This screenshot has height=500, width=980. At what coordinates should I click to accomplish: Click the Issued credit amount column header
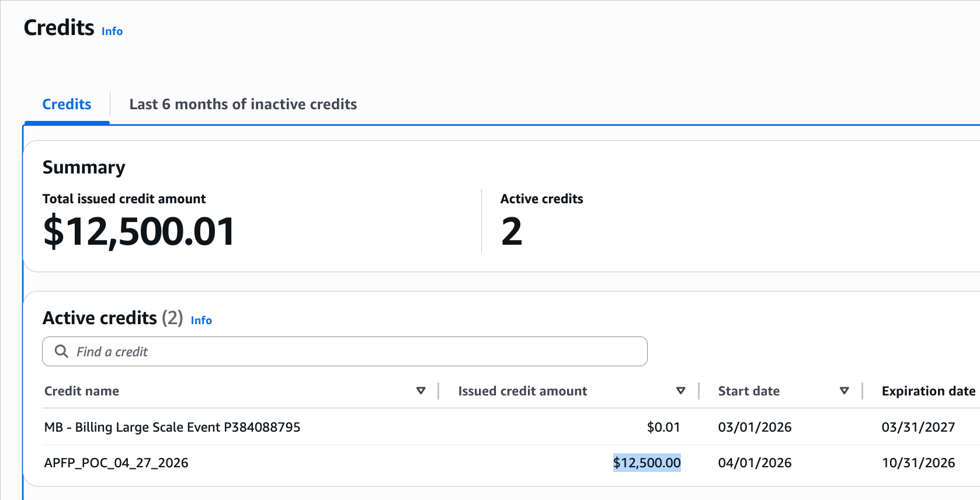point(523,391)
